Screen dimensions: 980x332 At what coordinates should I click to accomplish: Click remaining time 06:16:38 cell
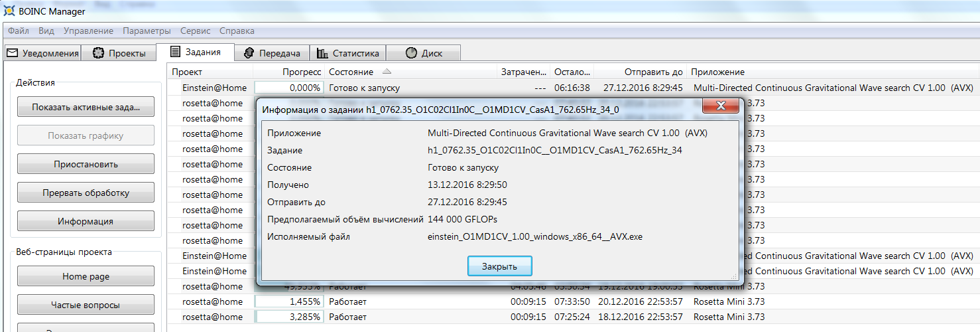[572, 88]
